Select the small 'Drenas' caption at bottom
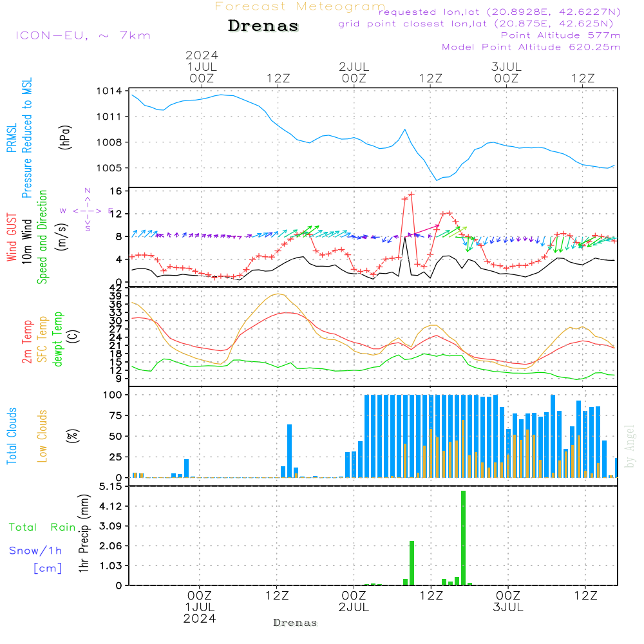 [296, 623]
